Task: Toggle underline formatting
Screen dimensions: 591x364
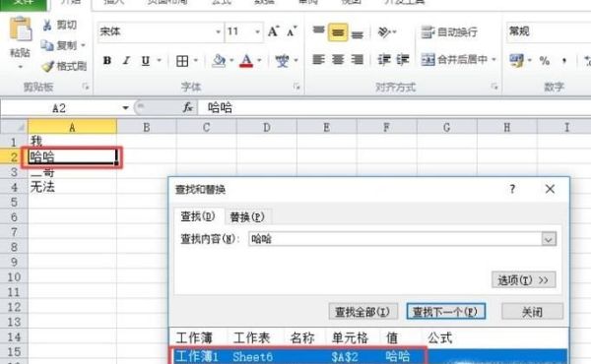Action: coord(146,61)
